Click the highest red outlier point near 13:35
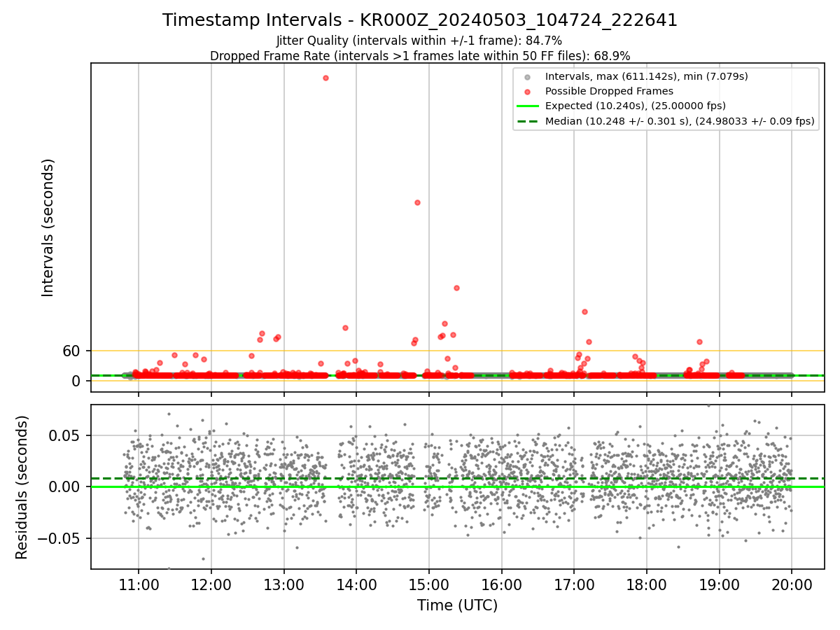Viewport: 840px width, 630px height. (325, 78)
